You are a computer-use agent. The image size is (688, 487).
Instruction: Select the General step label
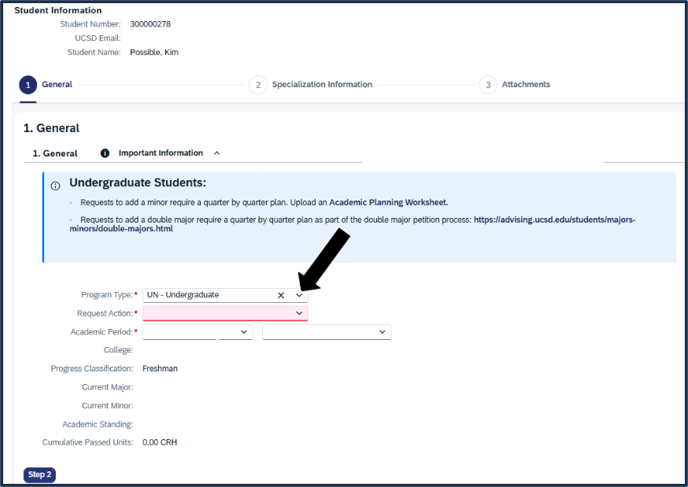coord(57,84)
